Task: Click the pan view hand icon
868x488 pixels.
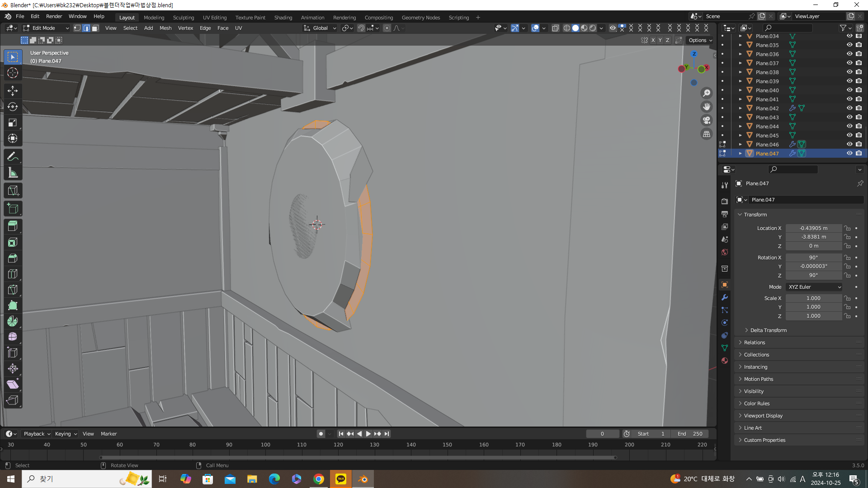Action: [707, 107]
